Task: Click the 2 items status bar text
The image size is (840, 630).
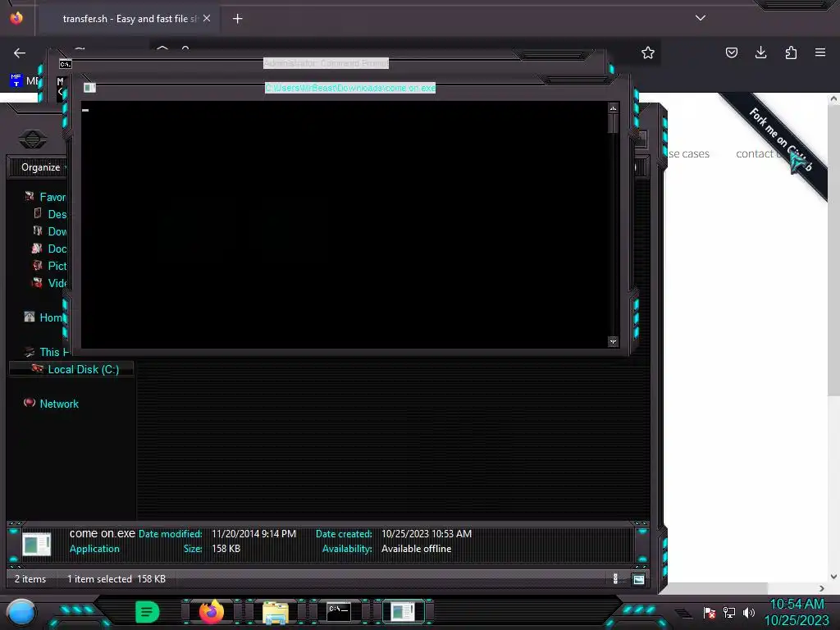Action: pyautogui.click(x=30, y=579)
